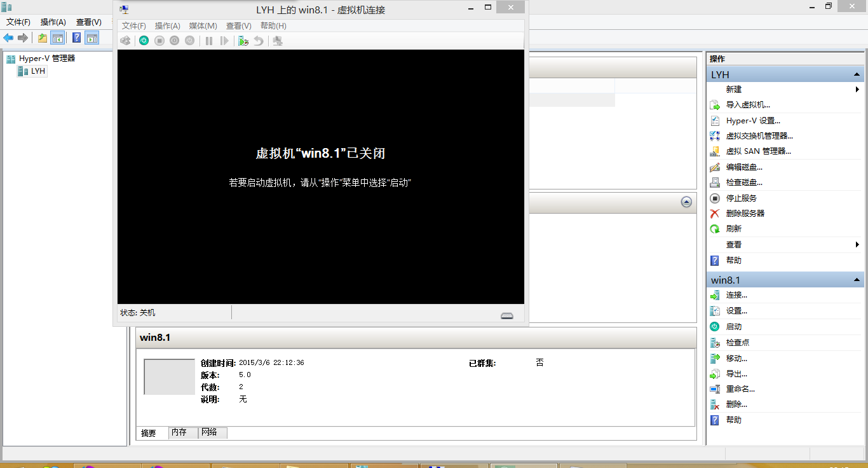Switch to 摘要 tab in details pane
This screenshot has height=468, width=868.
click(149, 433)
